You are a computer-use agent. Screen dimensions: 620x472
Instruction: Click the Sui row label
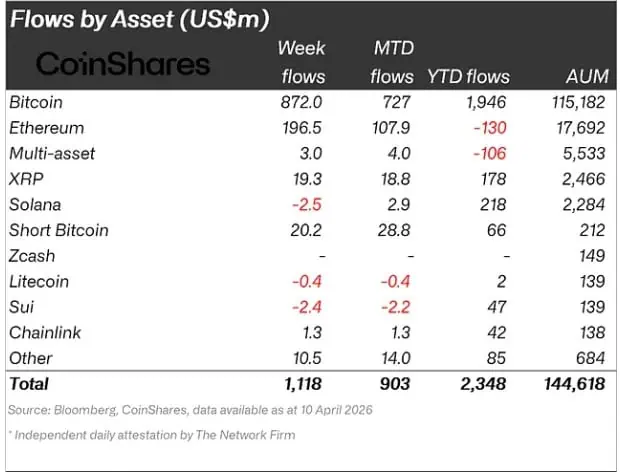pos(21,306)
